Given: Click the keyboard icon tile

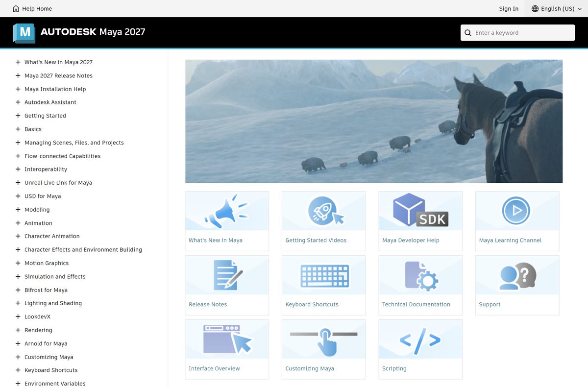Looking at the screenshot, I should click(x=324, y=276).
